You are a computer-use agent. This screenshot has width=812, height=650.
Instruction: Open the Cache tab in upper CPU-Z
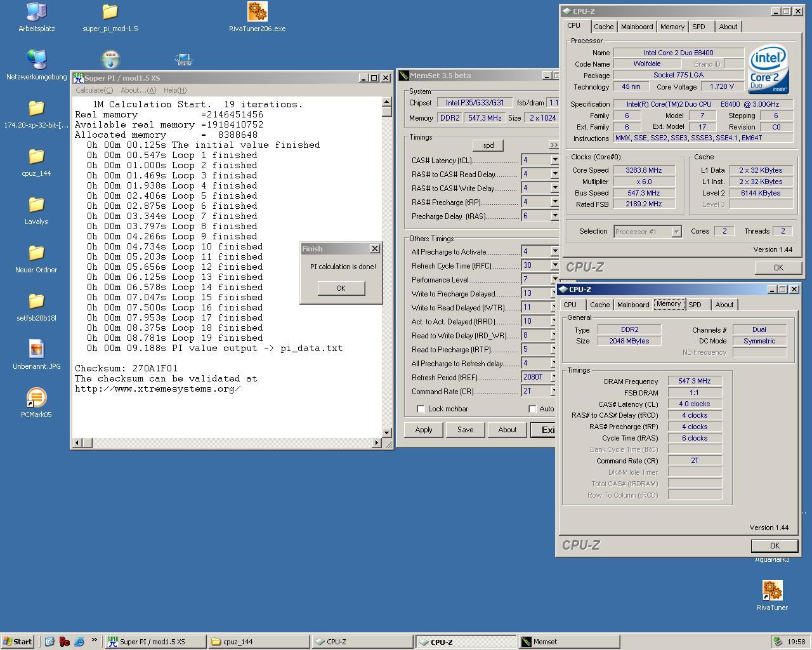[603, 27]
